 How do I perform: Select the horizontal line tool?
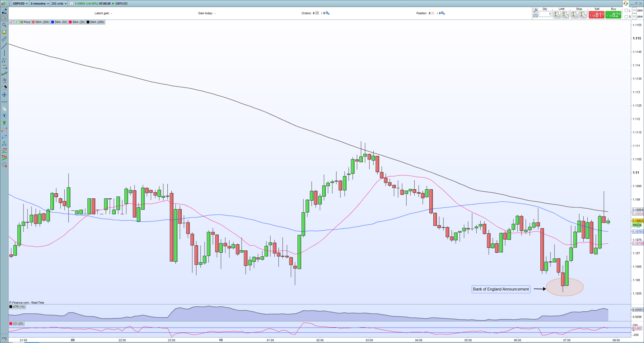(4, 102)
